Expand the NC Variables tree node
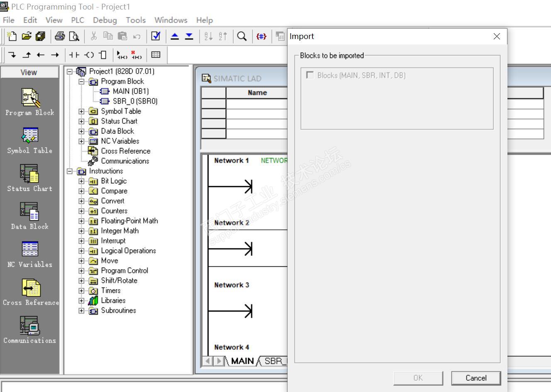 tap(82, 141)
